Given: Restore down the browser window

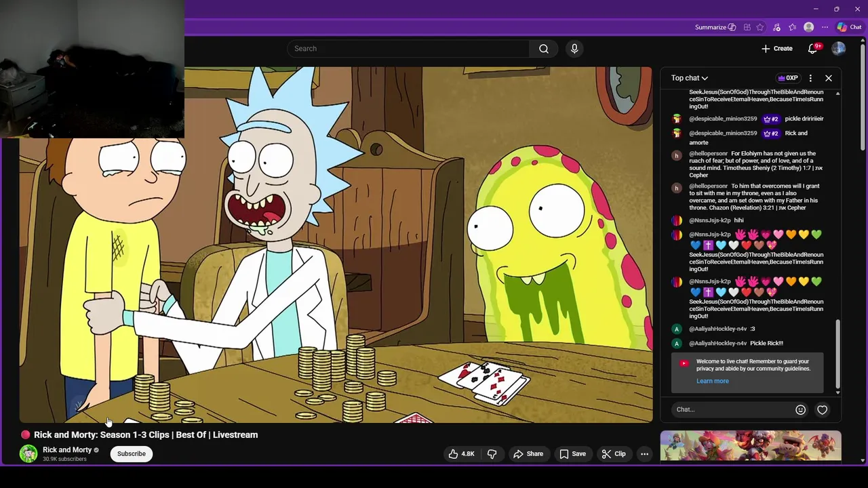Looking at the screenshot, I should (836, 9).
